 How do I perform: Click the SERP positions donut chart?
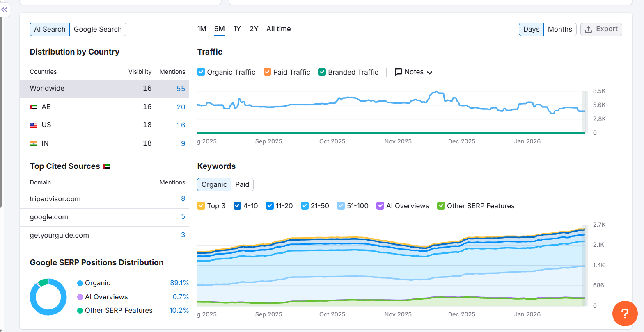(x=48, y=297)
